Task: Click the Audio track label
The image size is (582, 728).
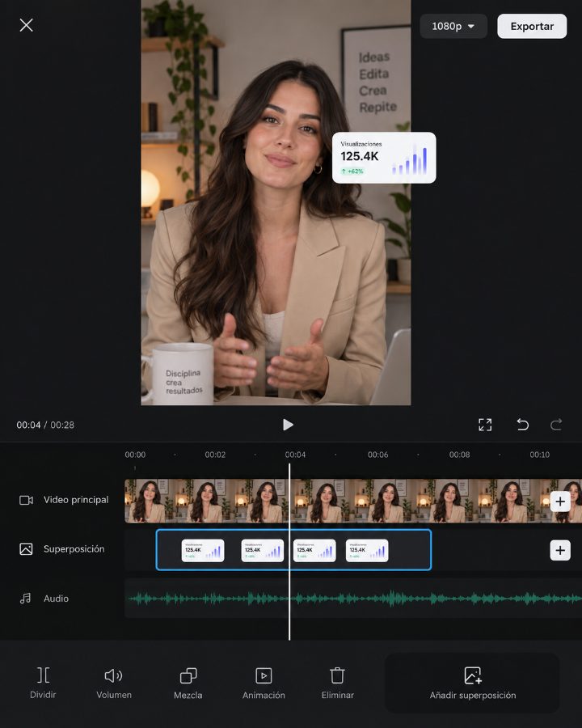Action: tap(56, 599)
